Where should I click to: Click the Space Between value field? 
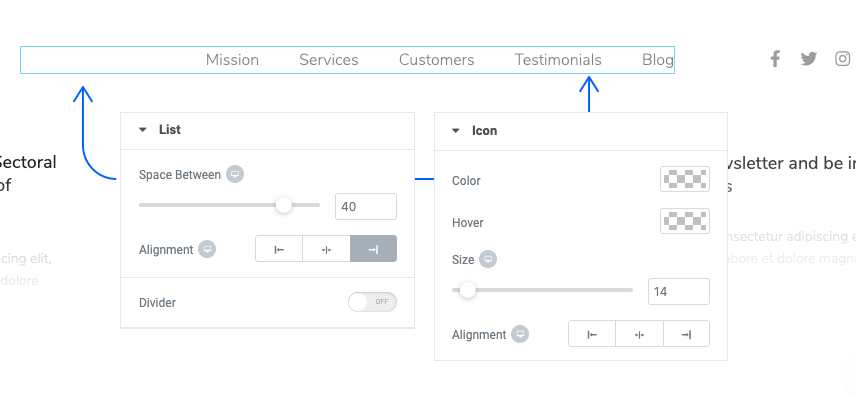pos(366,206)
